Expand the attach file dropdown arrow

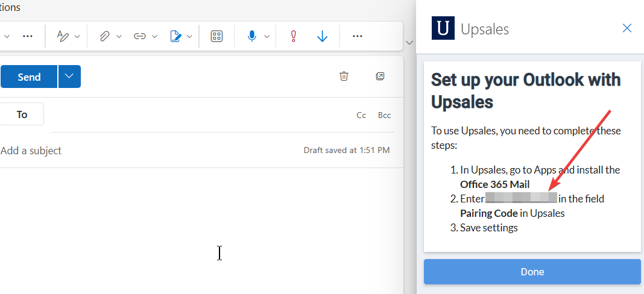[119, 37]
